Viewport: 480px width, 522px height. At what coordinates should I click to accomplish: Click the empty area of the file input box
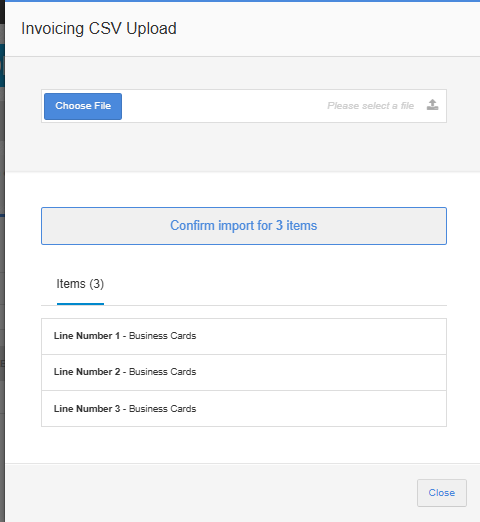(x=223, y=106)
